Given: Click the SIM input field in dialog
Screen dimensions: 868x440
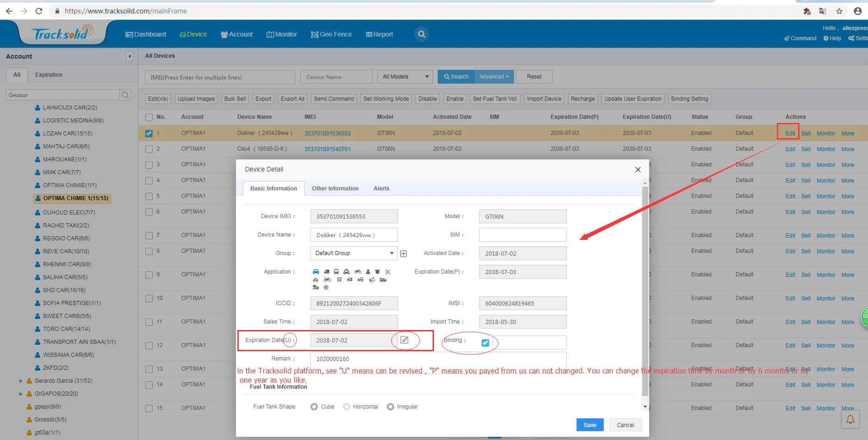Looking at the screenshot, I should (523, 235).
